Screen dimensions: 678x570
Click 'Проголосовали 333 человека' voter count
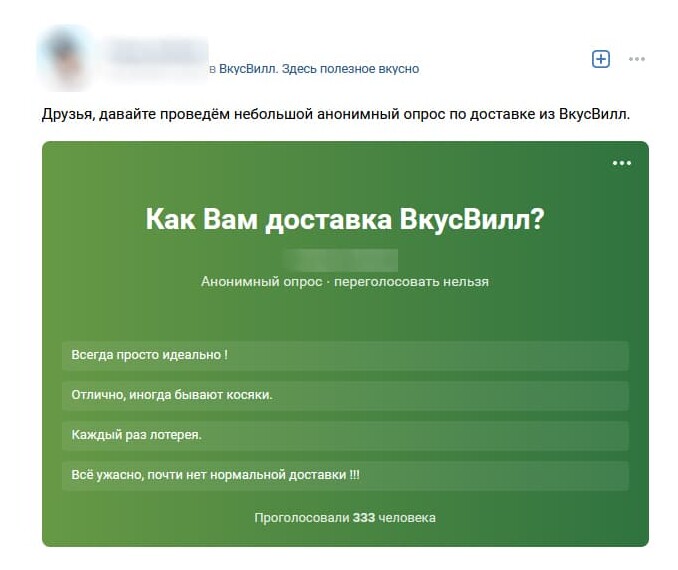coord(345,518)
